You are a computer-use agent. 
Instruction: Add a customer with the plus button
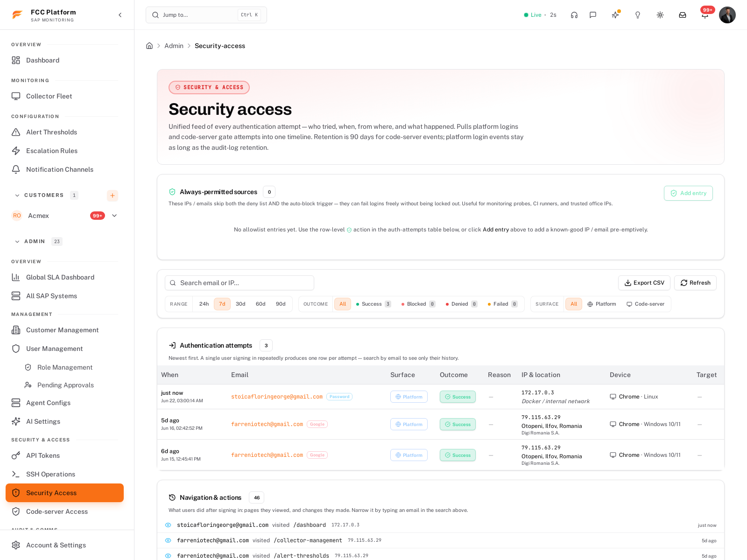click(x=113, y=196)
